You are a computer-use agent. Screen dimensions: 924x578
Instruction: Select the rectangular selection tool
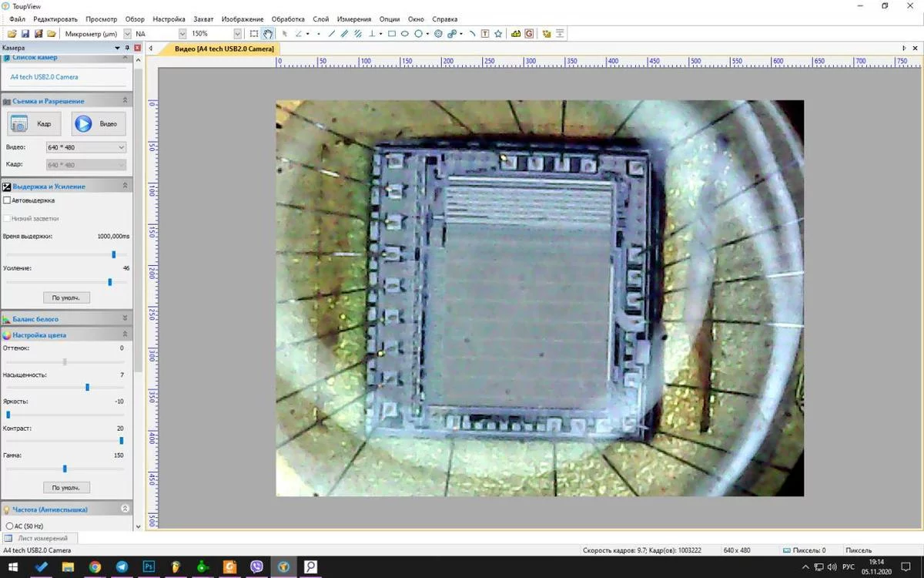(x=254, y=34)
